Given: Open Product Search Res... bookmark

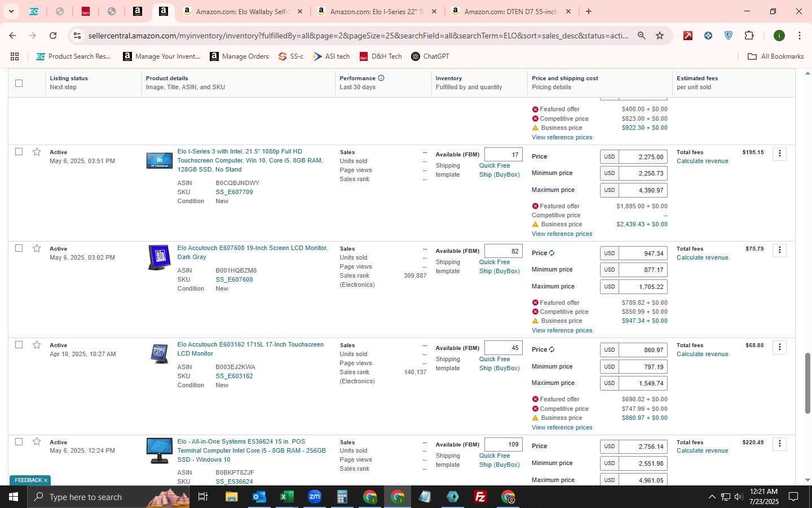Looking at the screenshot, I should tap(73, 56).
